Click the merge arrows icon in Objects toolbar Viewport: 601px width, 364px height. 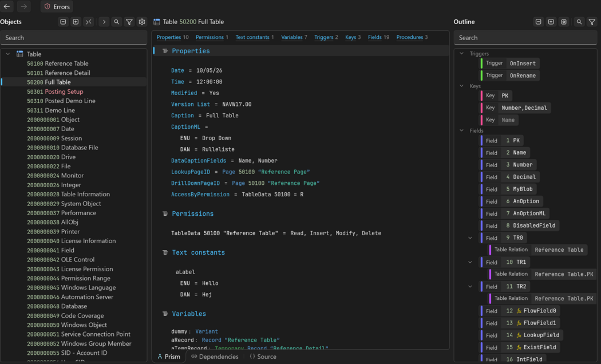[x=89, y=22]
